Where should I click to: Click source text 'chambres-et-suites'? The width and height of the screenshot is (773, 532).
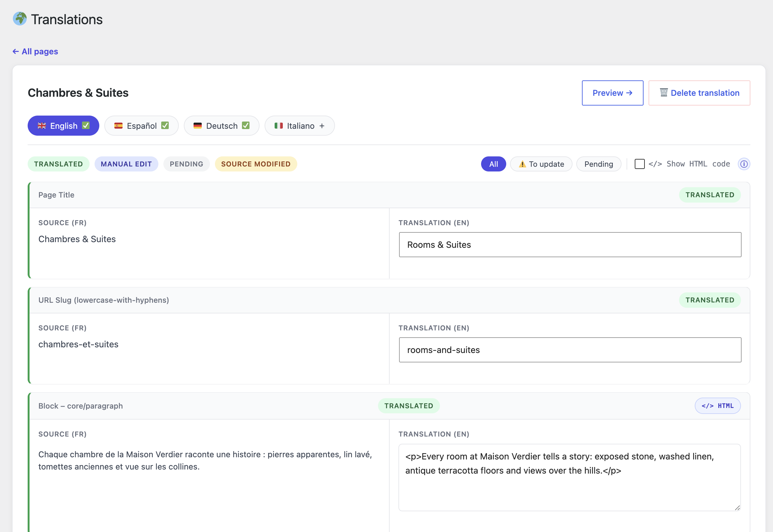pos(78,344)
